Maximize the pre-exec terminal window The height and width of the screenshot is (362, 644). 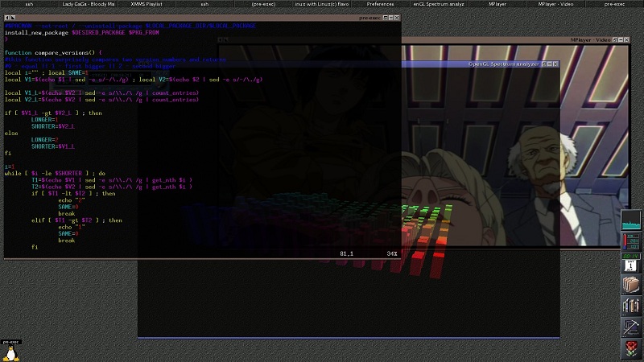pyautogui.click(x=387, y=17)
